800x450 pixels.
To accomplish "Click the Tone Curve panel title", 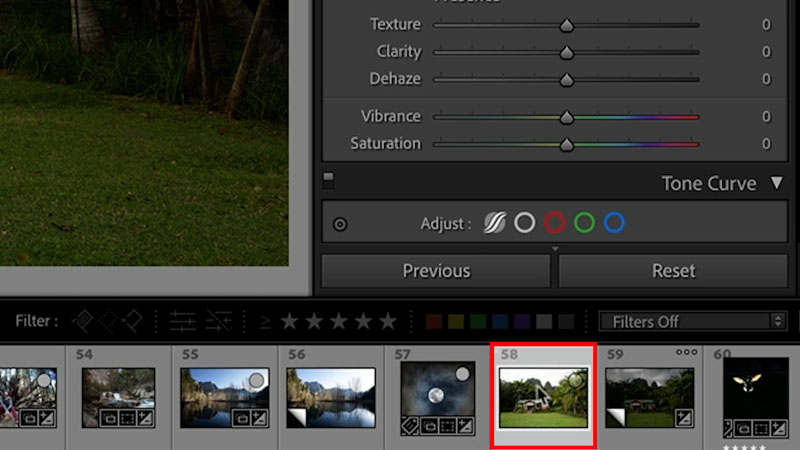I will [709, 183].
